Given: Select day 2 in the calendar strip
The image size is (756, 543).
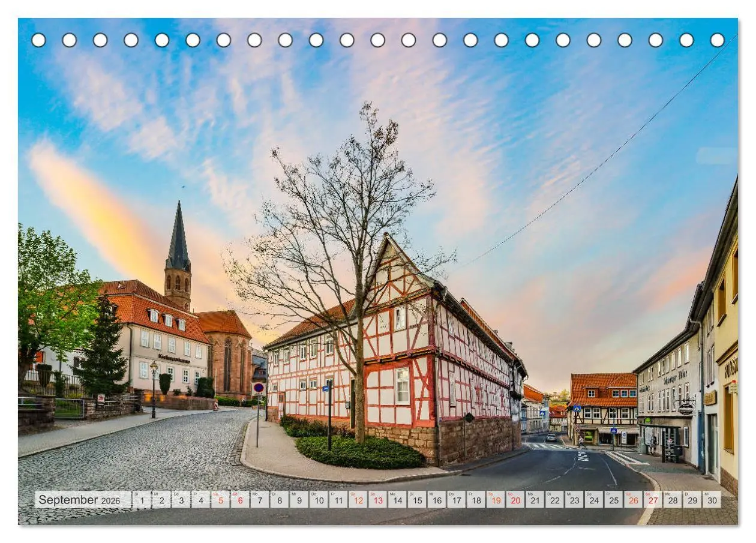Looking at the screenshot, I should coord(161,500).
